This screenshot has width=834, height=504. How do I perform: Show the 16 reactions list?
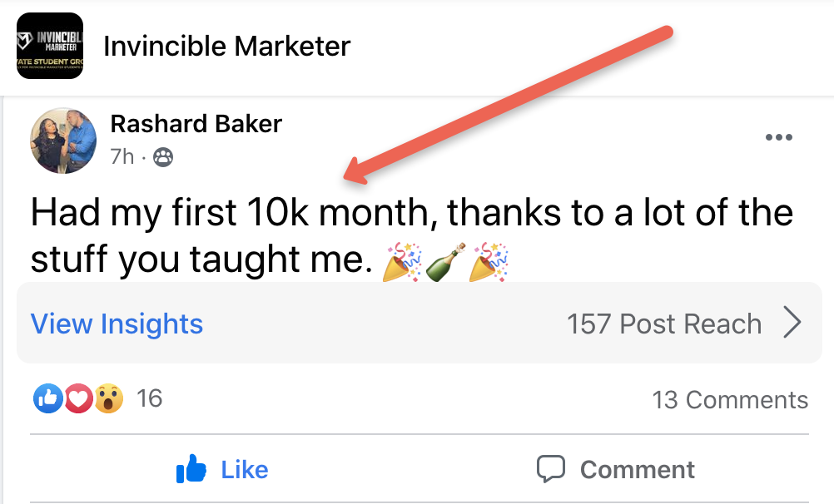click(150, 398)
